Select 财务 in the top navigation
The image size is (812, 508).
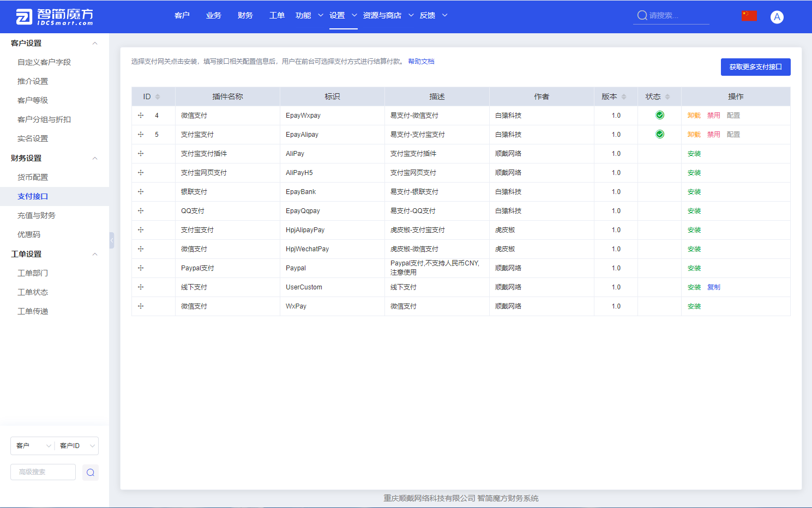pos(245,15)
